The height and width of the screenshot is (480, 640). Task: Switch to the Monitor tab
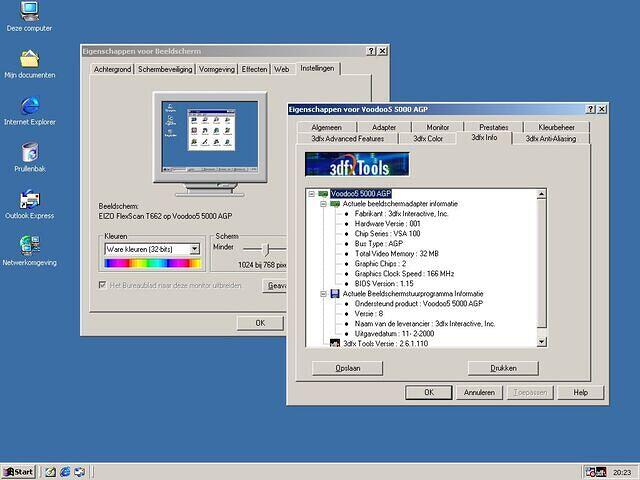(438, 127)
